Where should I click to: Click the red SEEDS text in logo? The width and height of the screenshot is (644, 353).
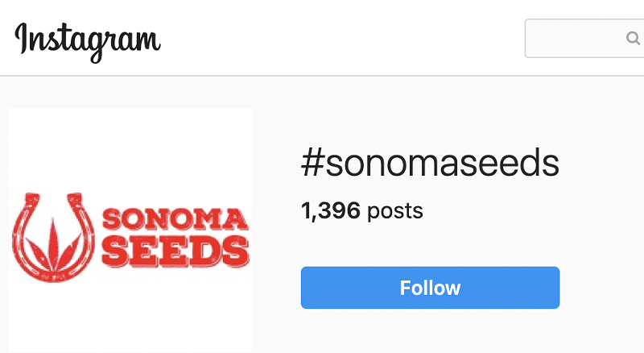175,251
